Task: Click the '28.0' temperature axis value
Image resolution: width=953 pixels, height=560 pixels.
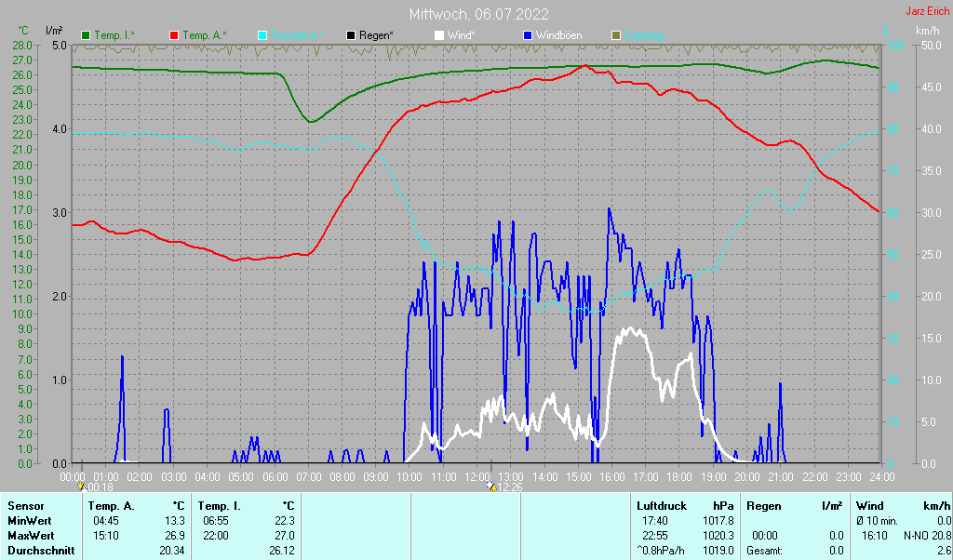Action: pyautogui.click(x=22, y=46)
